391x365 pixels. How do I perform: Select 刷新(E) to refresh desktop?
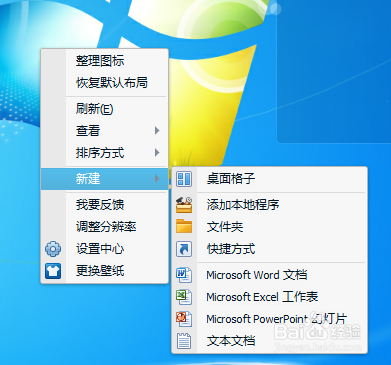[x=104, y=109]
